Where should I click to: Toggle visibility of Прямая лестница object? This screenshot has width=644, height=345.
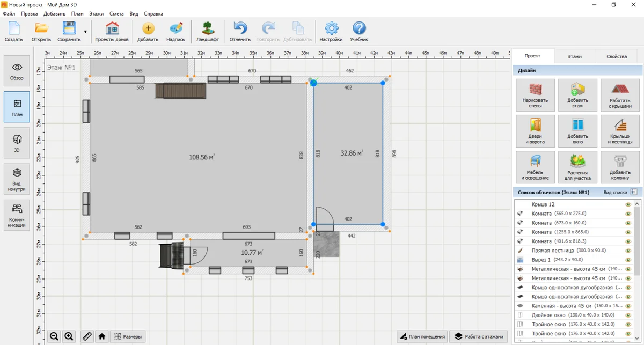click(x=627, y=250)
